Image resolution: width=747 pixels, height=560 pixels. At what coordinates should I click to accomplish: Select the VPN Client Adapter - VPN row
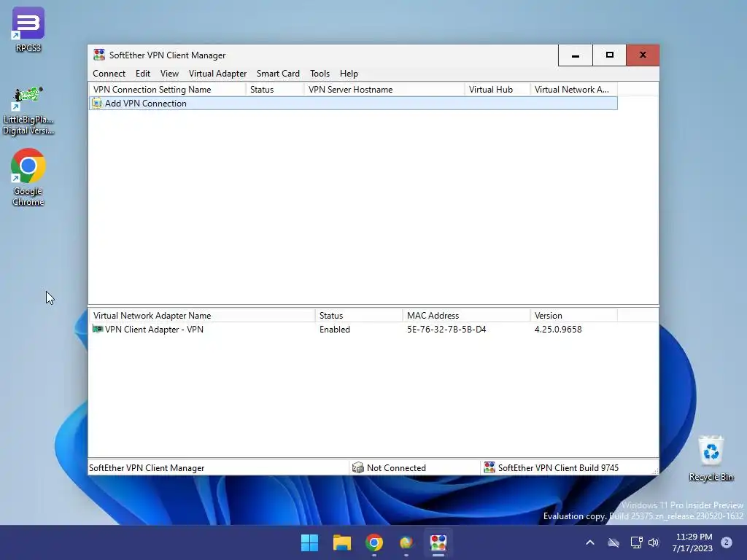353,330
